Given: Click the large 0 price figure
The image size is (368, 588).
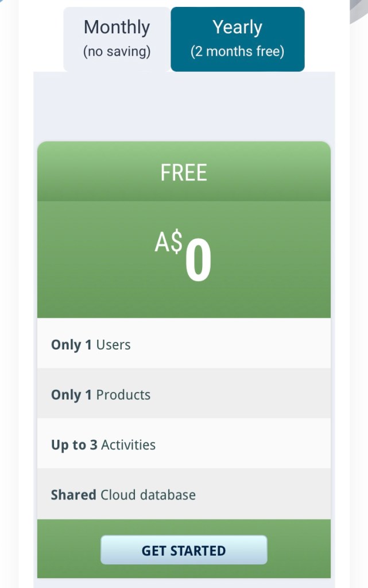Looking at the screenshot, I should coord(199,262).
